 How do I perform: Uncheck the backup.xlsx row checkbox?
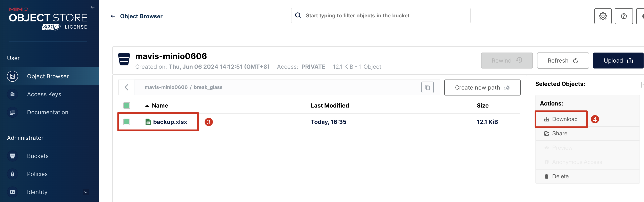coord(127,122)
